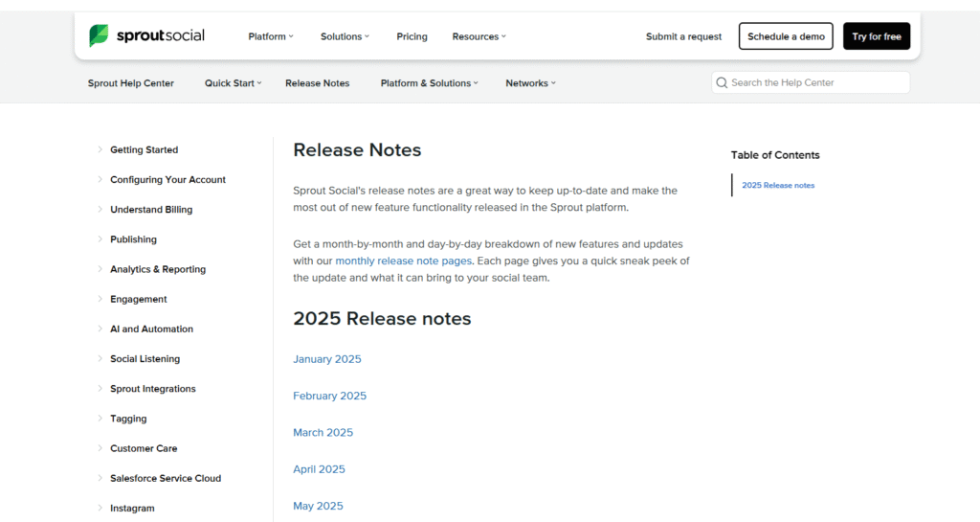Open the Resources dropdown menu
This screenshot has height=522, width=980.
pos(479,36)
